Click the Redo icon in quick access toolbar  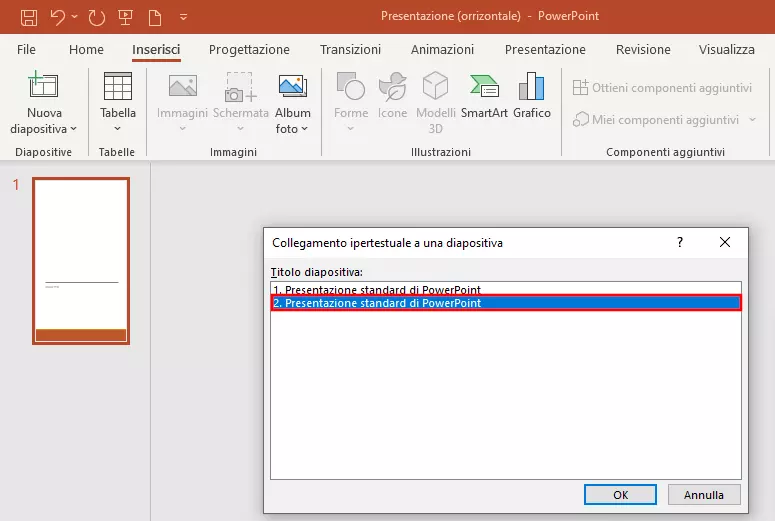coord(96,17)
